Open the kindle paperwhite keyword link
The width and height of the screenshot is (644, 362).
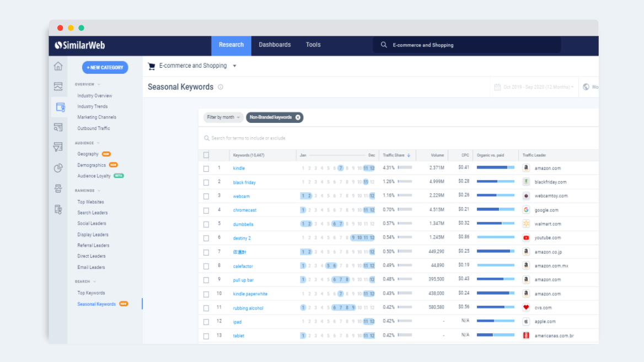pos(250,294)
